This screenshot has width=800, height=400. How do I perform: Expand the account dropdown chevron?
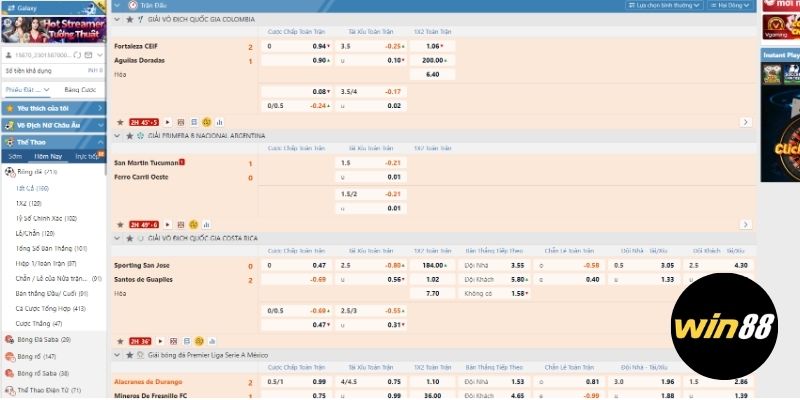(x=101, y=55)
